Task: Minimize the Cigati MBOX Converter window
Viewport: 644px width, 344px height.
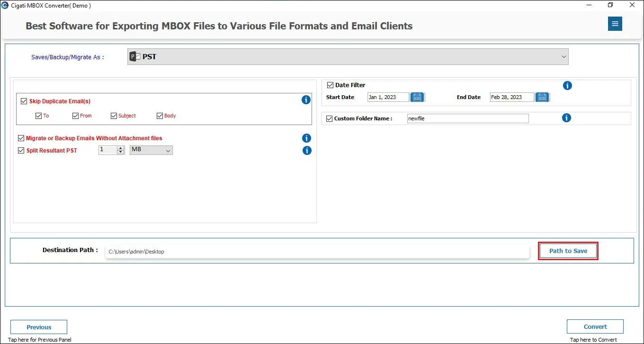Action: (589, 5)
